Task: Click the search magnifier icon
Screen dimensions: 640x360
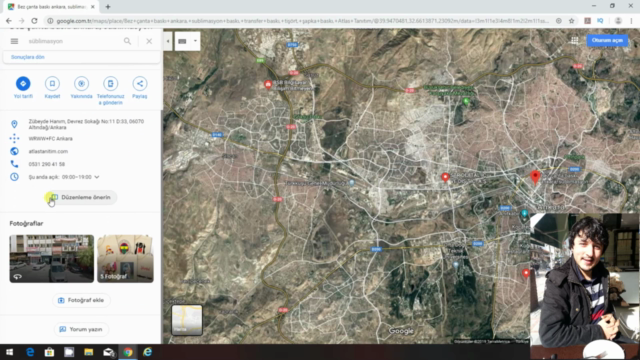Action: [127, 41]
